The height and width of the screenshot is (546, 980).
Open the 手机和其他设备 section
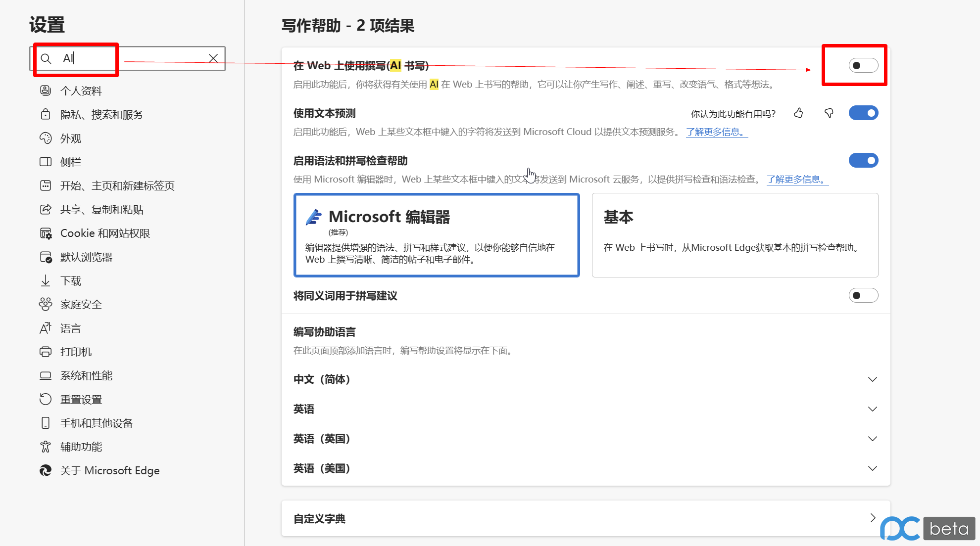(97, 423)
